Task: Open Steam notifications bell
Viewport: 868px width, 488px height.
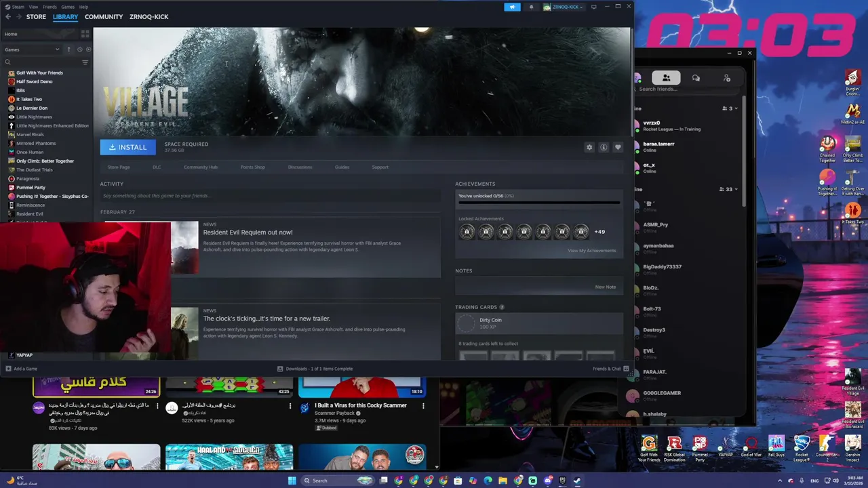Action: [x=531, y=7]
